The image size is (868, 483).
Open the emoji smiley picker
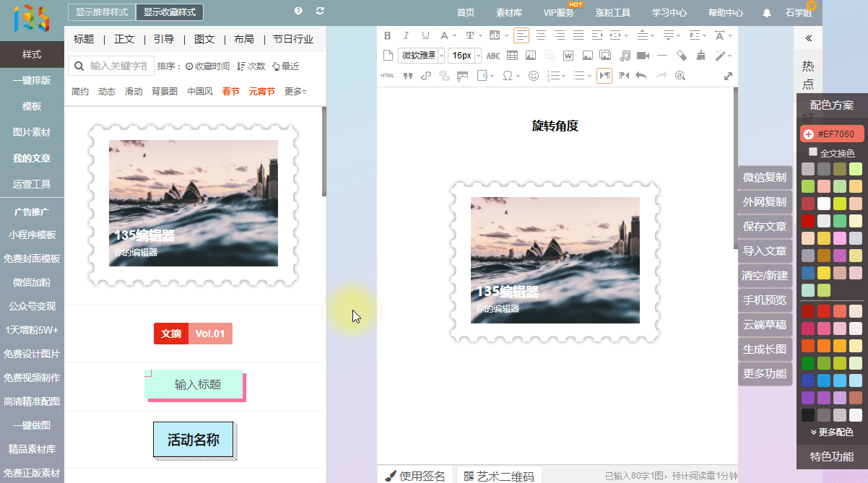pyautogui.click(x=534, y=76)
